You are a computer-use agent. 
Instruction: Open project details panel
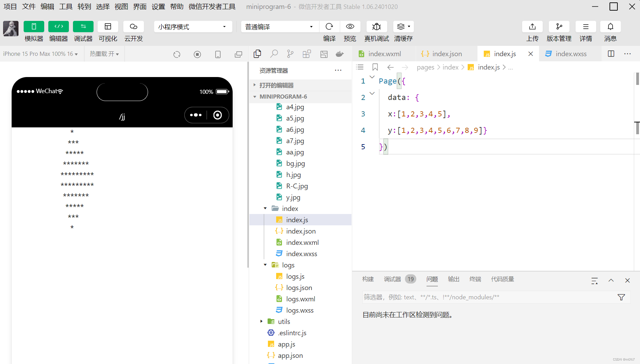click(x=586, y=27)
